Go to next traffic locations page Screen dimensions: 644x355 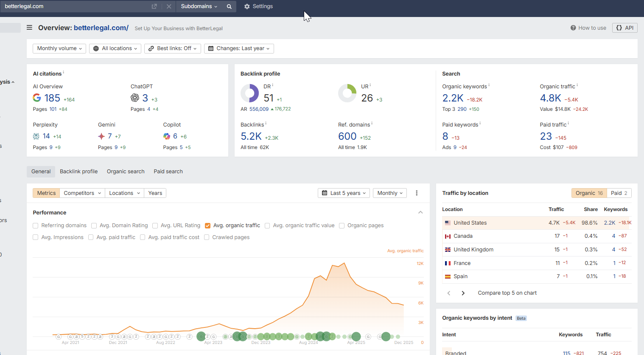pos(463,293)
